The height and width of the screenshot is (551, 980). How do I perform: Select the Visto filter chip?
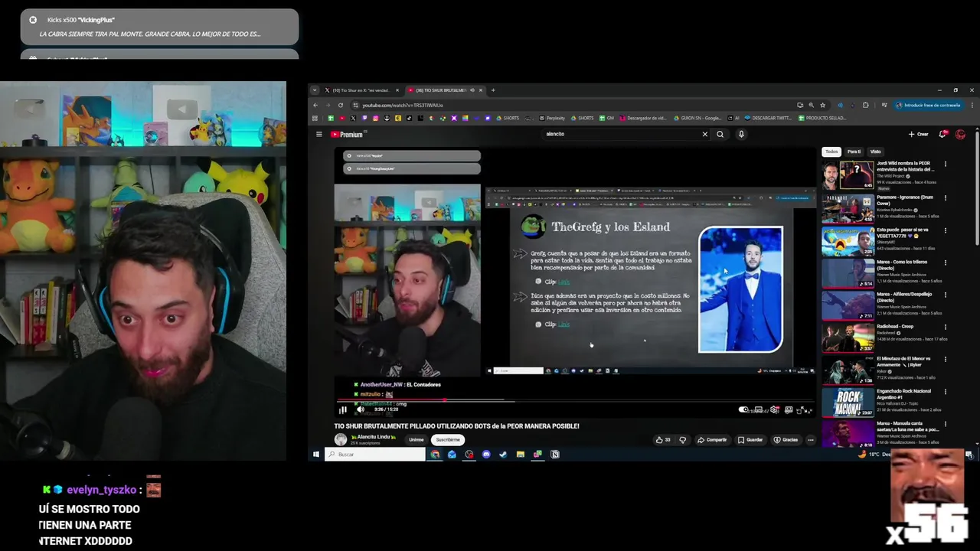point(875,152)
